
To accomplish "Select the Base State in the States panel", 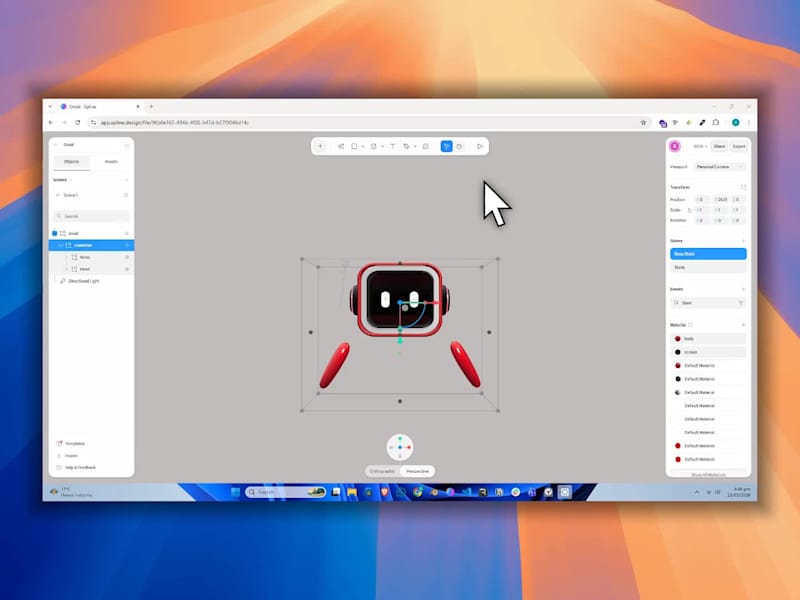I will (x=707, y=253).
